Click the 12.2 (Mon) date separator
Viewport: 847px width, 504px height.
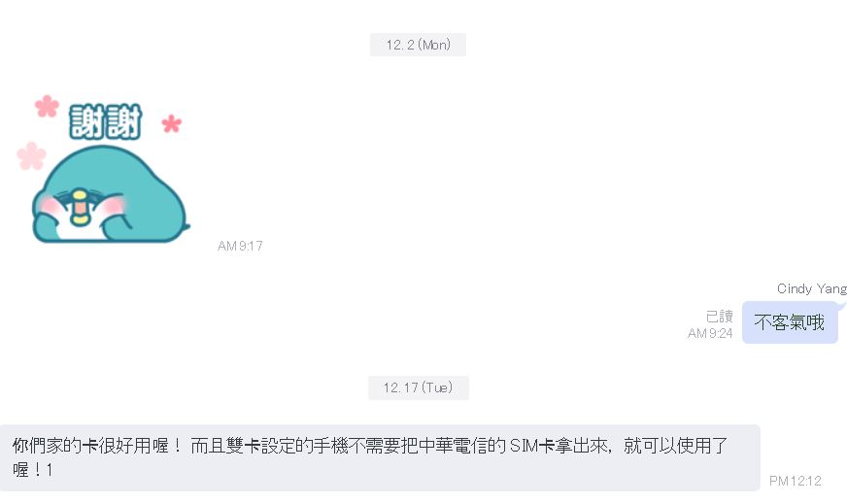coord(418,45)
